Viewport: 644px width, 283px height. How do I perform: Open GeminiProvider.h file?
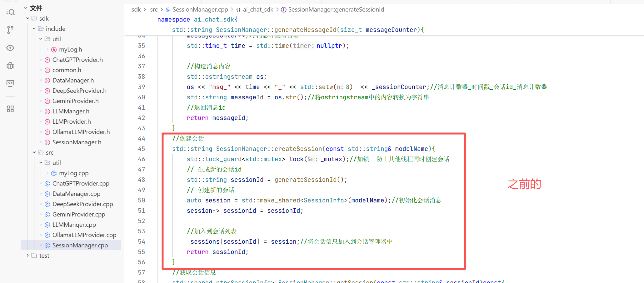[75, 101]
